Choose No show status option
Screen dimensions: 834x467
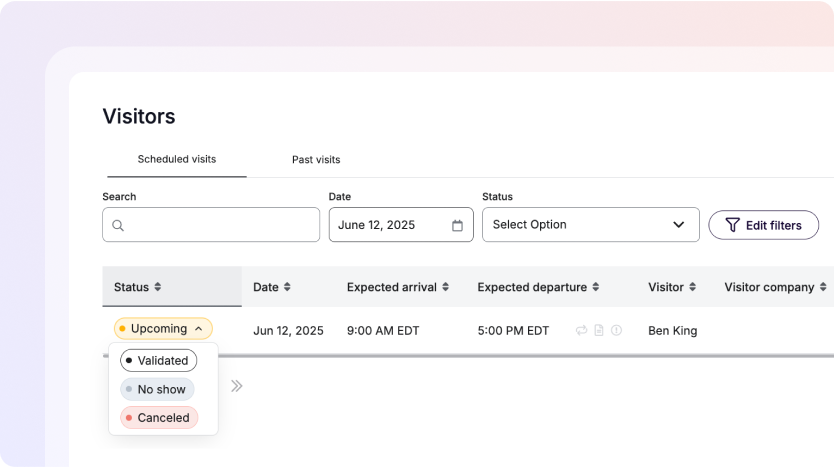(157, 389)
